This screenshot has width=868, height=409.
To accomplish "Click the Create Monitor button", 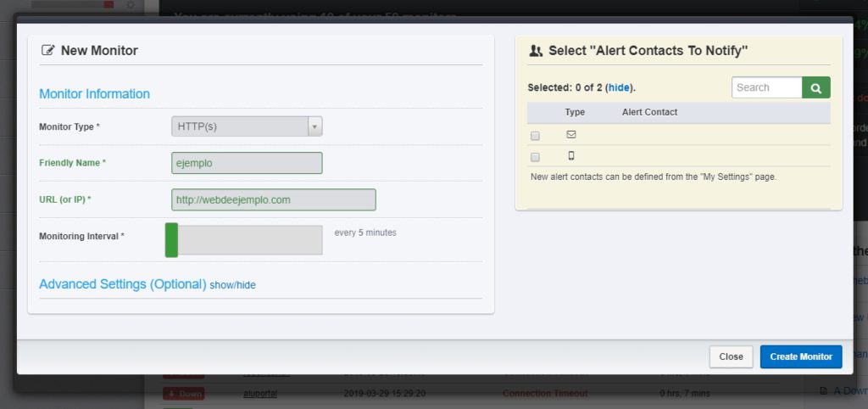I will [801, 357].
